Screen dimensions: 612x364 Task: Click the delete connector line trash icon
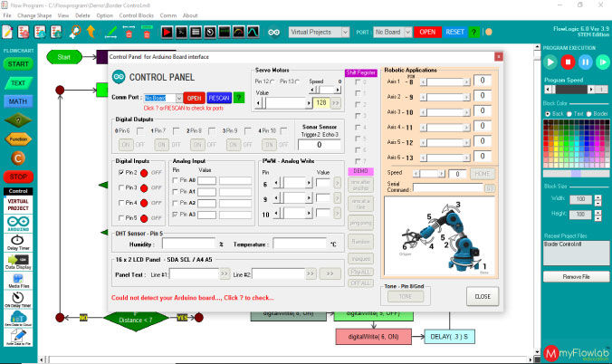click(x=129, y=32)
